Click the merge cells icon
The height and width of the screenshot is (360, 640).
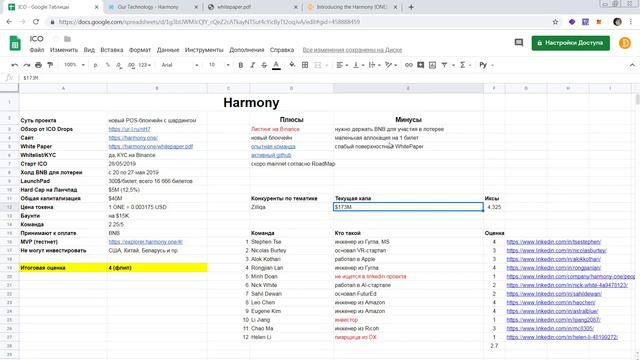318,65
